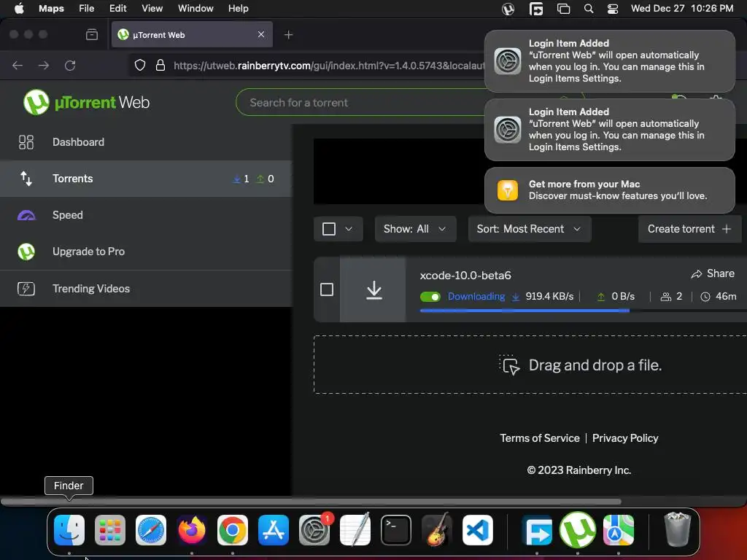Click the second Login Item Added notification
Image resolution: width=747 pixels, height=560 pixels.
point(609,130)
